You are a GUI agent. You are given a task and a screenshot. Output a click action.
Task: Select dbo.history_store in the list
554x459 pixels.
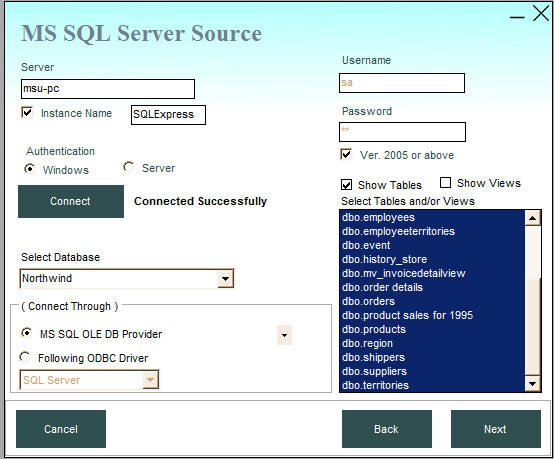(x=432, y=259)
